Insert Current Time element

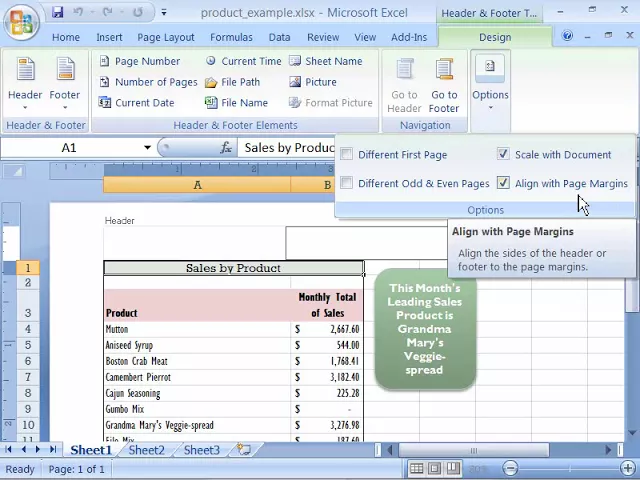(243, 61)
